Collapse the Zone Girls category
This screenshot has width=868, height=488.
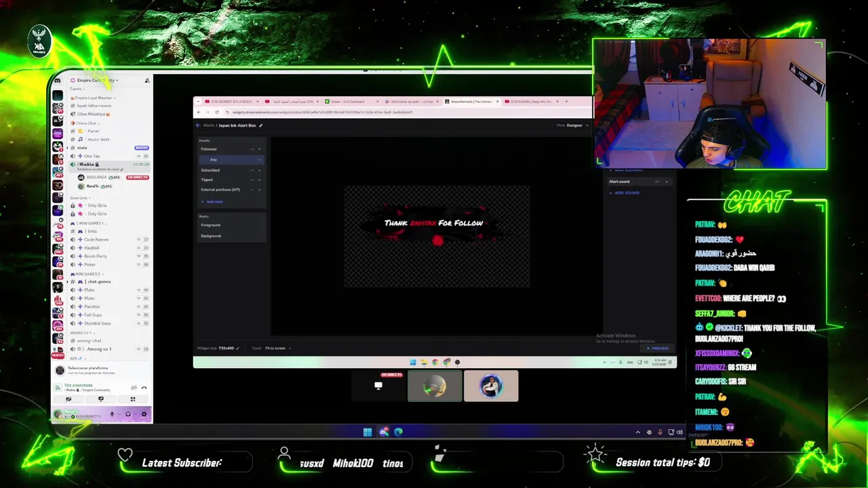point(80,198)
